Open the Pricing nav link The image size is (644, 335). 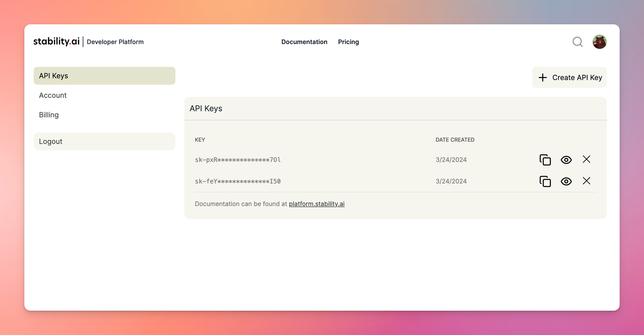(348, 42)
